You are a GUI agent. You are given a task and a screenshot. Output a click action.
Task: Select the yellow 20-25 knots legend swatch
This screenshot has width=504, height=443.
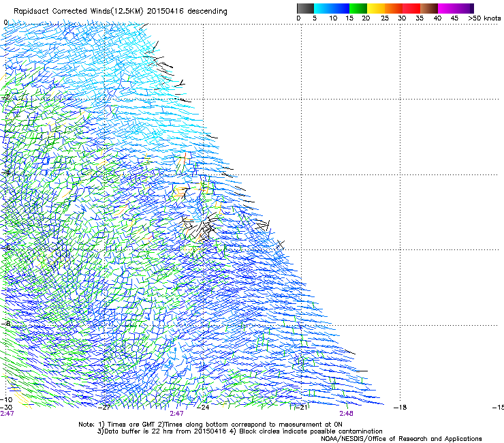[x=376, y=8]
